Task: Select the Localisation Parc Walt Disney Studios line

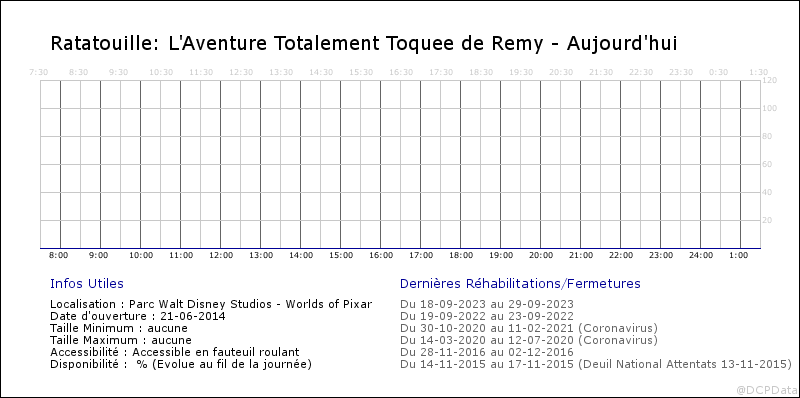Action: (211, 305)
